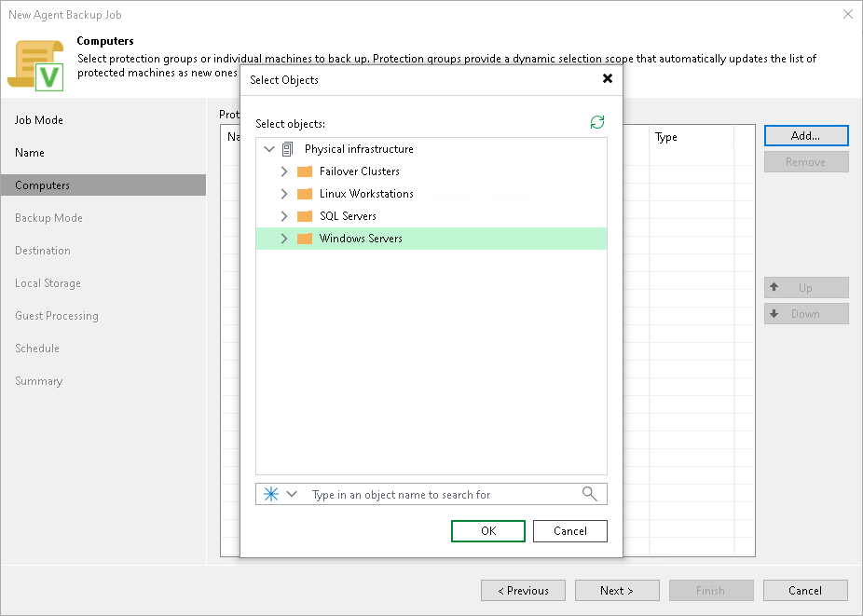The width and height of the screenshot is (863, 616).
Task: Click the disabled Finish button
Action: (711, 591)
